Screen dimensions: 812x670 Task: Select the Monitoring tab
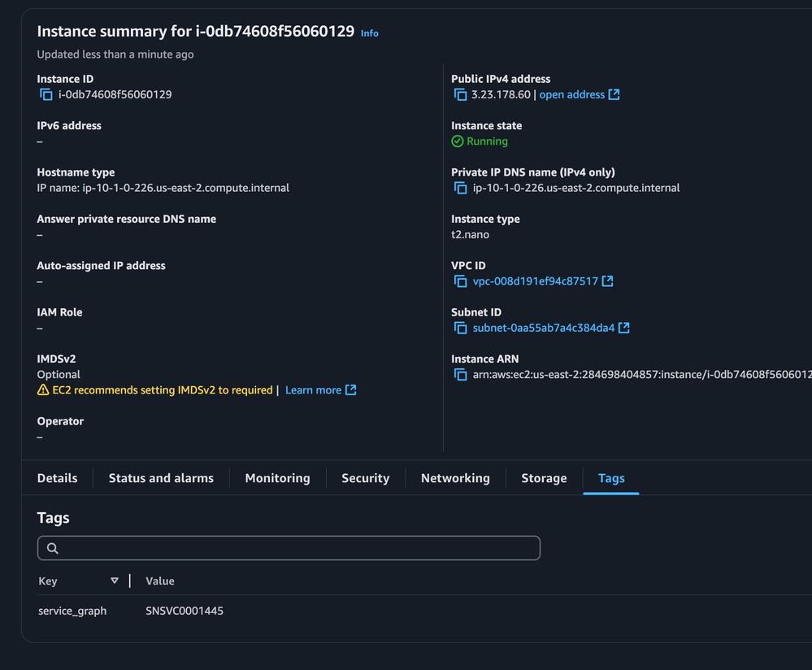pos(276,478)
